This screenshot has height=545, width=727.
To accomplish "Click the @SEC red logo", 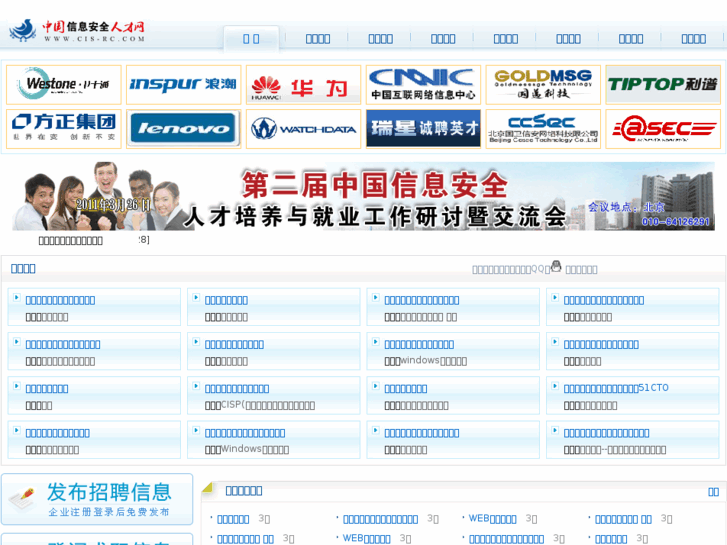I will point(663,129).
